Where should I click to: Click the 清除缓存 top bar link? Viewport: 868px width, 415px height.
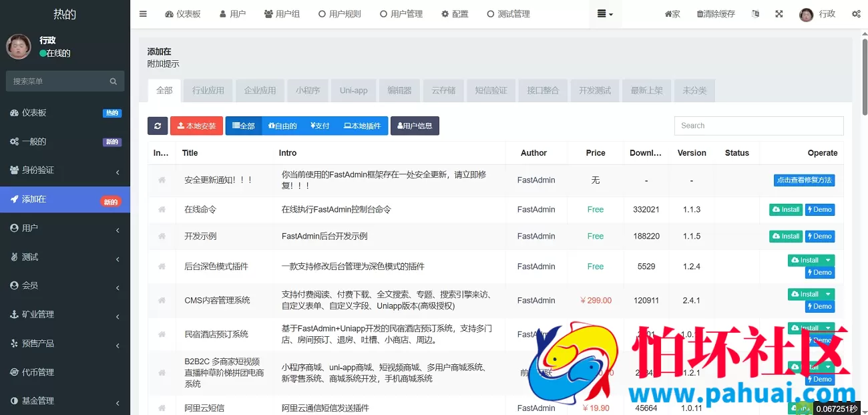tap(716, 14)
